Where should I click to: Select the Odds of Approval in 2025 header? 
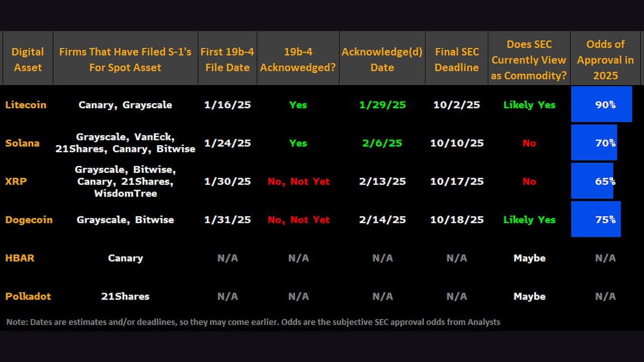click(x=605, y=59)
